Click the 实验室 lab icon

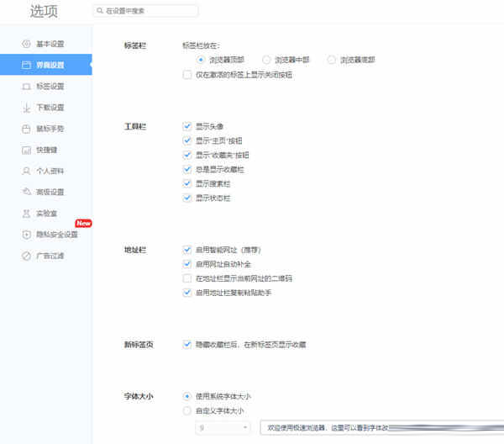tap(27, 214)
